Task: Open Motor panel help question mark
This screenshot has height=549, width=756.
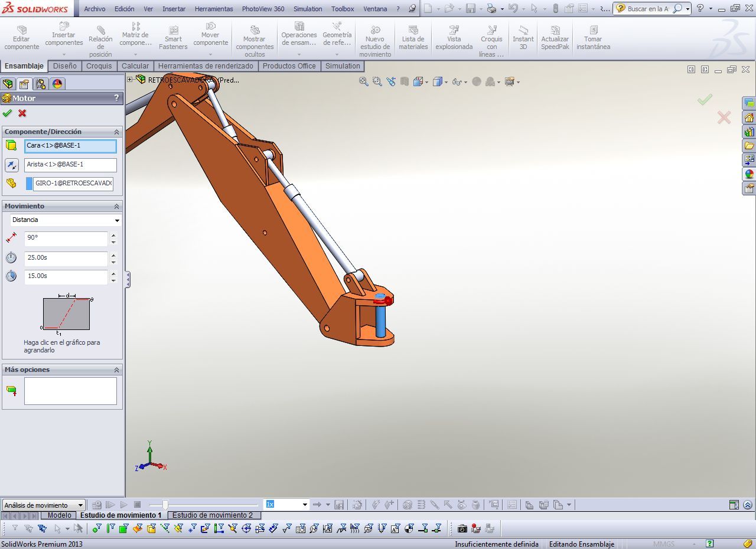Action: click(x=116, y=98)
